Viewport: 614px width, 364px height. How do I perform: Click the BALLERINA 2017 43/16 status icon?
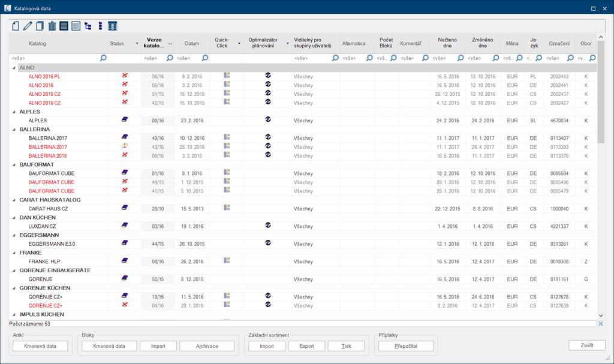click(x=125, y=146)
